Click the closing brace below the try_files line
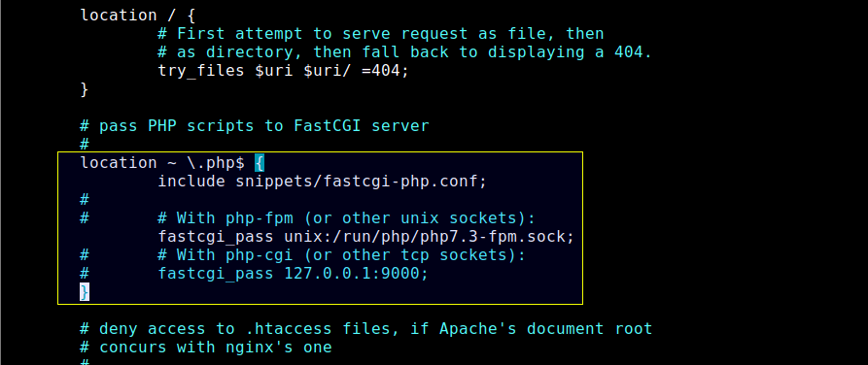This screenshot has width=868, height=365. (x=85, y=89)
